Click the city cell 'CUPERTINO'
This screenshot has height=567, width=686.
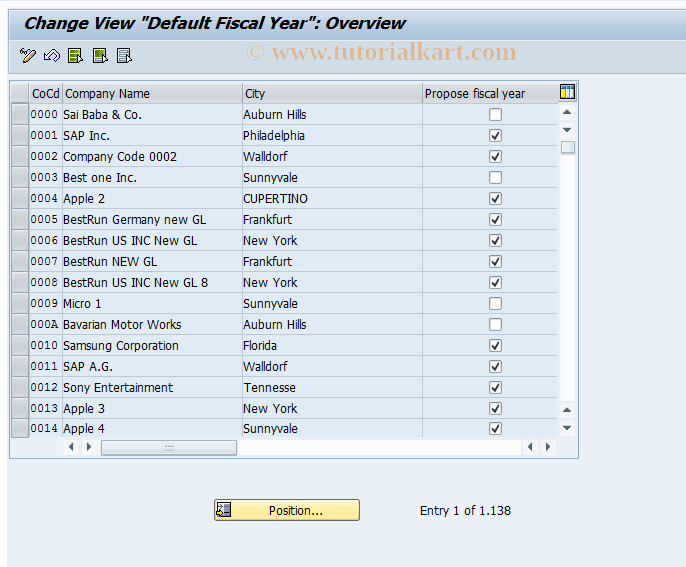332,199
